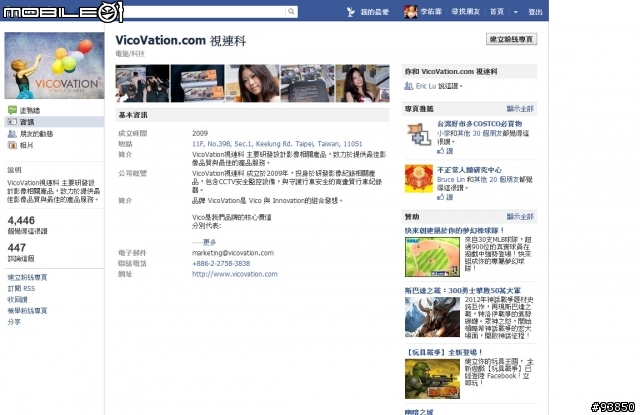Click the red mascot page thumbnail

[419, 178]
